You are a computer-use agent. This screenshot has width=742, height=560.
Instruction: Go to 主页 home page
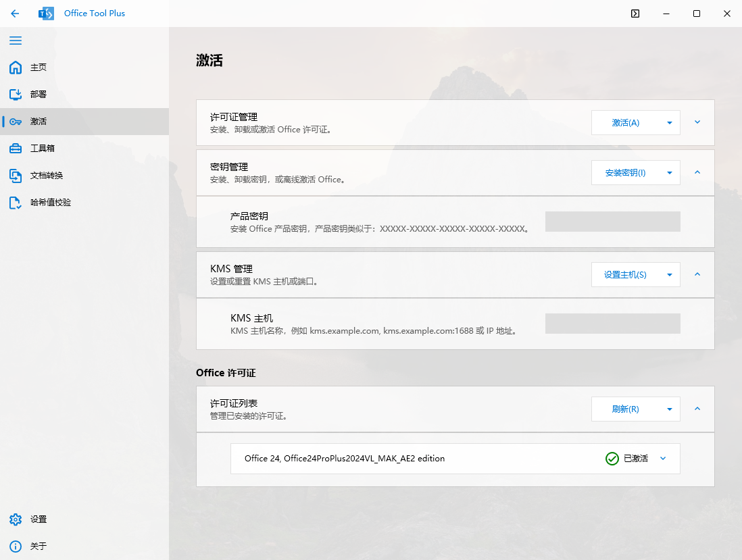coord(38,68)
